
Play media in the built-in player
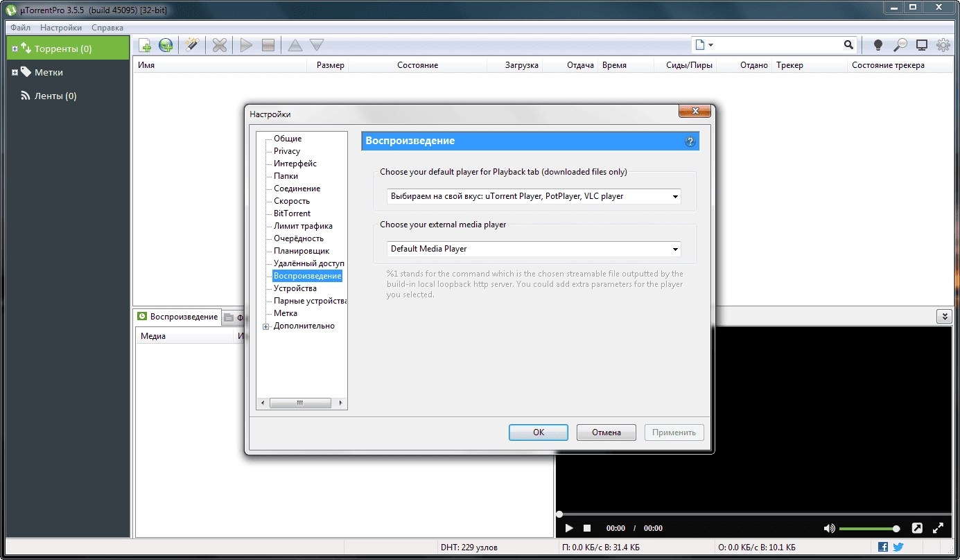pos(569,528)
